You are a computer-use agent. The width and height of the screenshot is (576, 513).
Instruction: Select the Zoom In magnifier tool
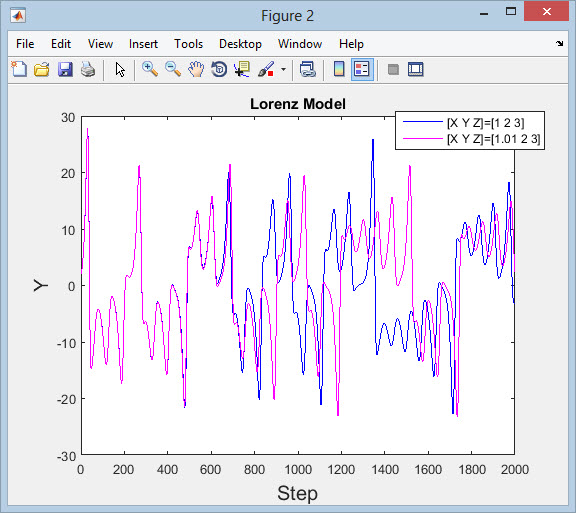[x=150, y=69]
